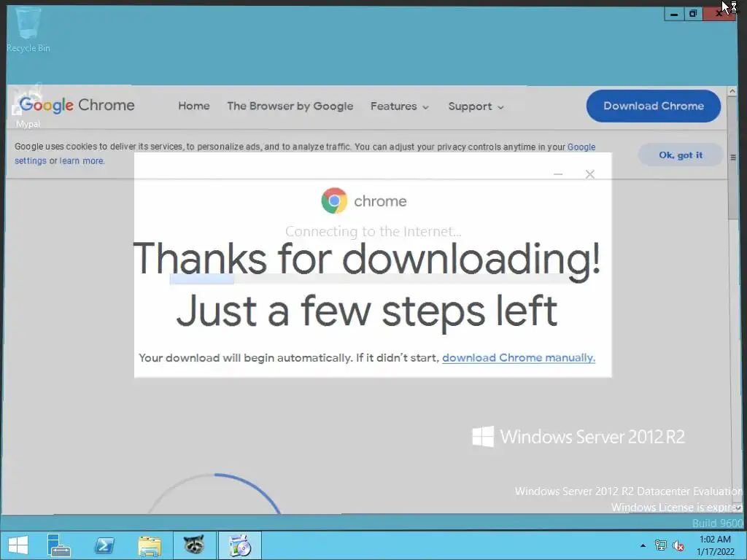Restore down the outer window
747x560 pixels.
click(693, 14)
